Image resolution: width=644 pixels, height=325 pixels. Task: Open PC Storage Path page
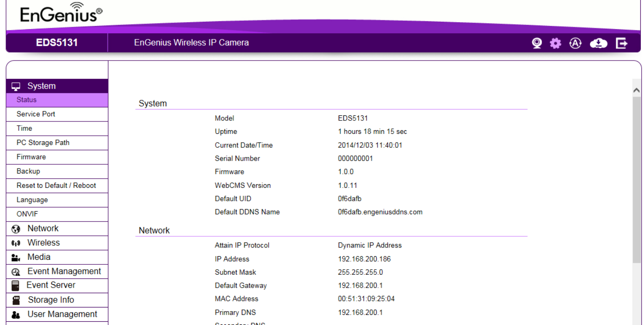pyautogui.click(x=57, y=143)
